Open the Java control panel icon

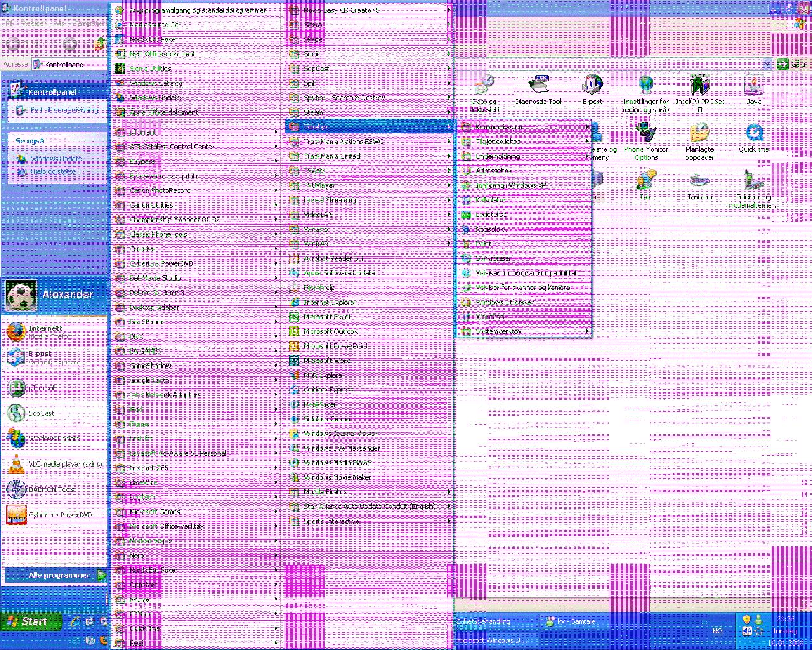click(754, 90)
